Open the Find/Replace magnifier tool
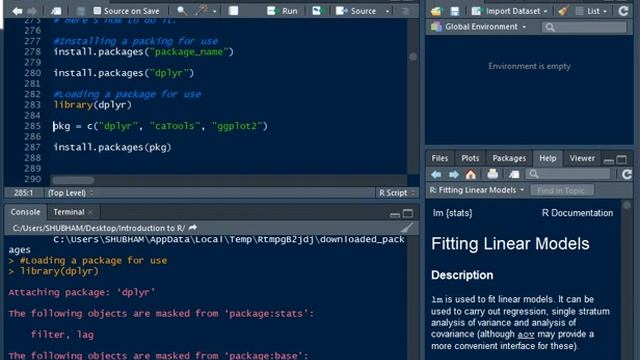Image resolution: width=640 pixels, height=360 pixels. click(182, 11)
